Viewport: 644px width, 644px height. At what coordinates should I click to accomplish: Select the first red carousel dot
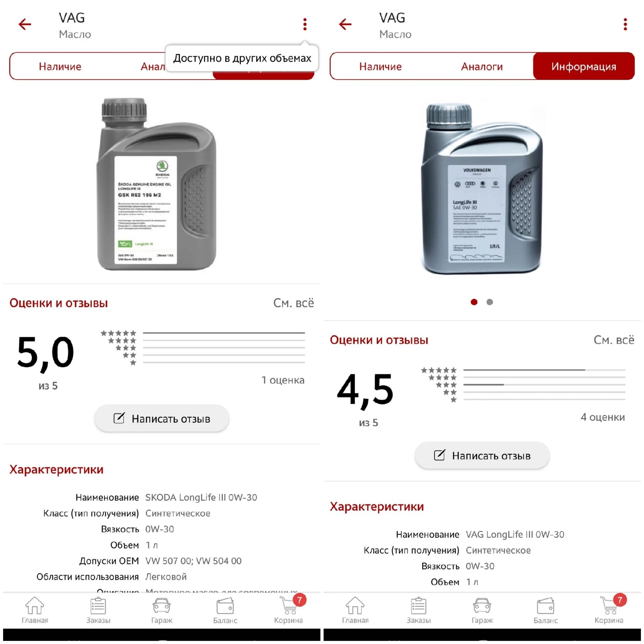pyautogui.click(x=474, y=302)
